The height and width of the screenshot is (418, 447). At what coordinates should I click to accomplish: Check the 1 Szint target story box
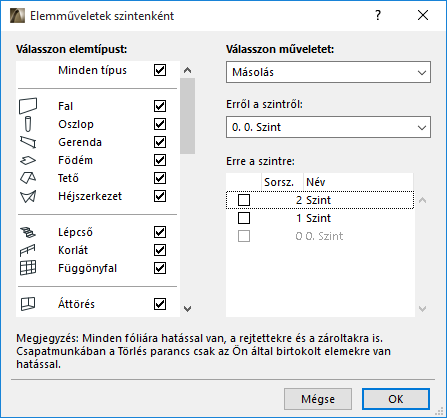coord(244,218)
